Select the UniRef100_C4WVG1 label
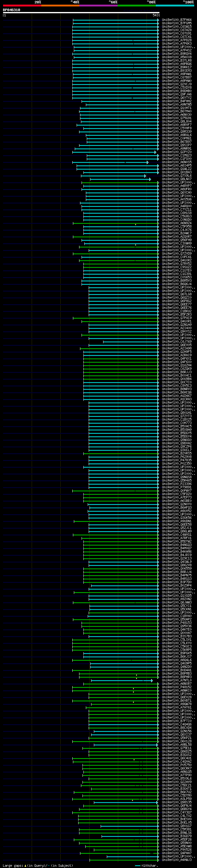 (x=177, y=535)
